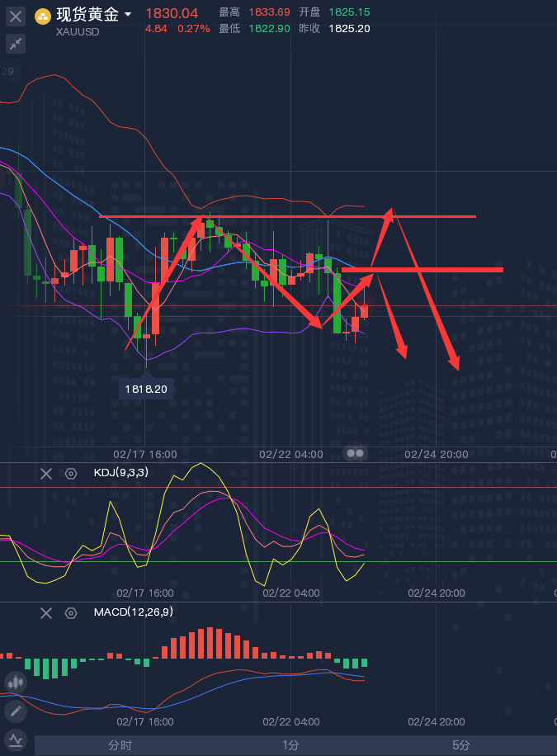
Task: Select the pencil drawing tool icon
Action: click(16, 711)
